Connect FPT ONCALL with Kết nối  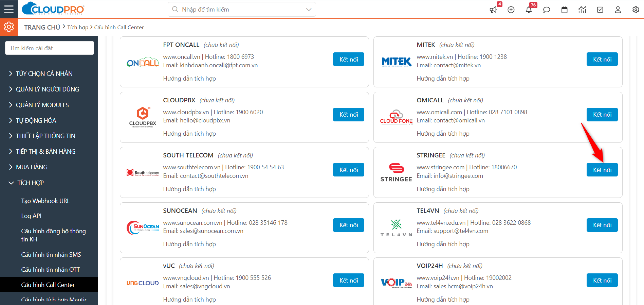[349, 59]
